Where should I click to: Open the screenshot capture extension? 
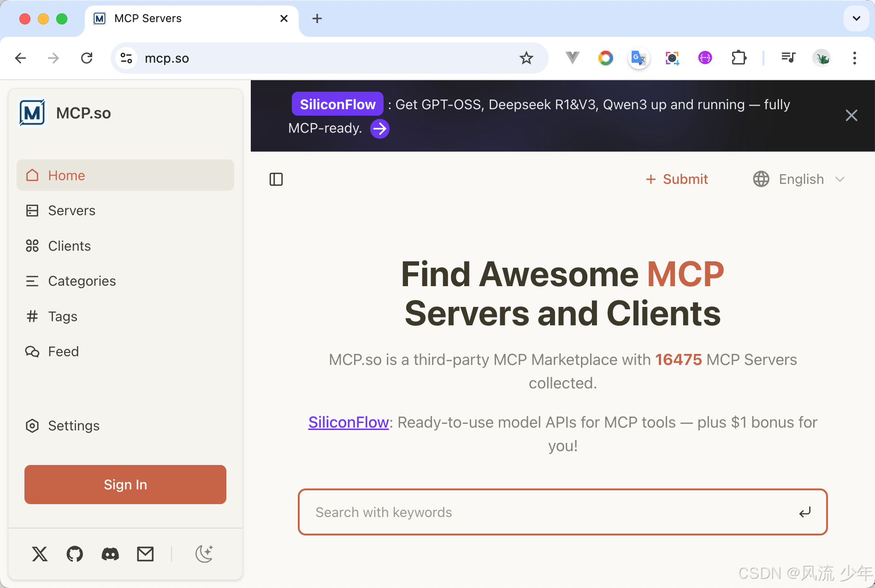pos(672,58)
